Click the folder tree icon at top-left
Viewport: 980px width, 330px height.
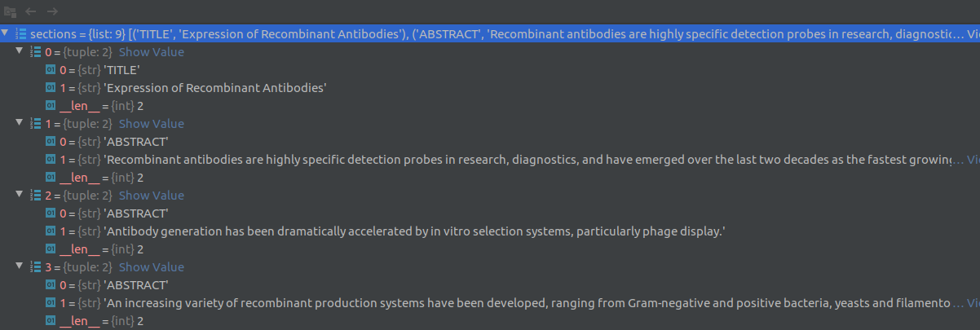11,11
